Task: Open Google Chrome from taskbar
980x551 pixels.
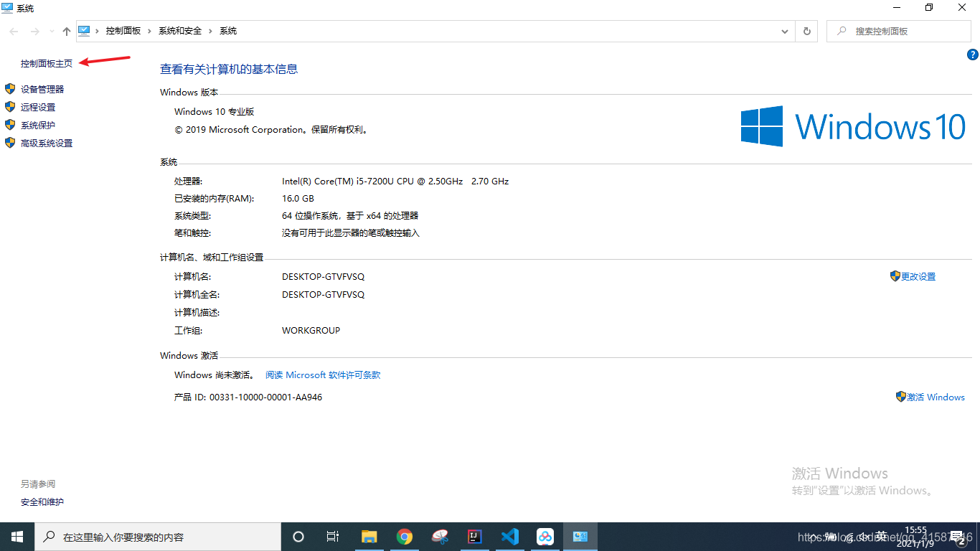Action: tap(405, 537)
